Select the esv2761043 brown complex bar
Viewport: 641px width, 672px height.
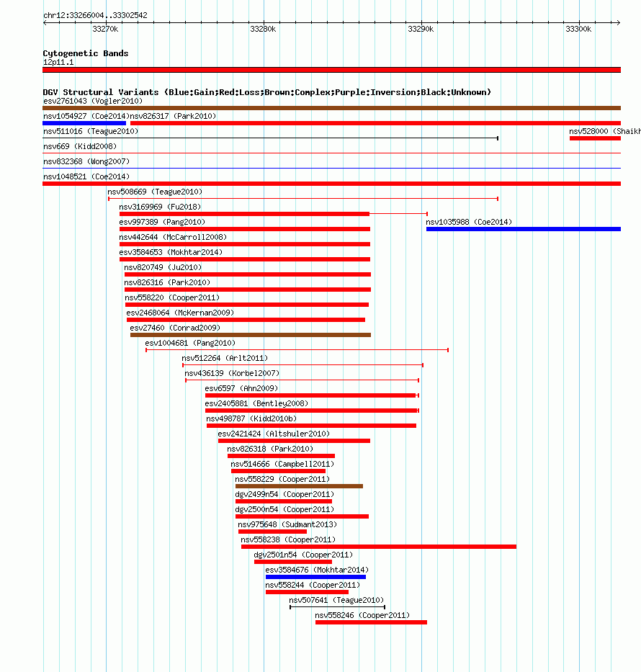pos(331,108)
